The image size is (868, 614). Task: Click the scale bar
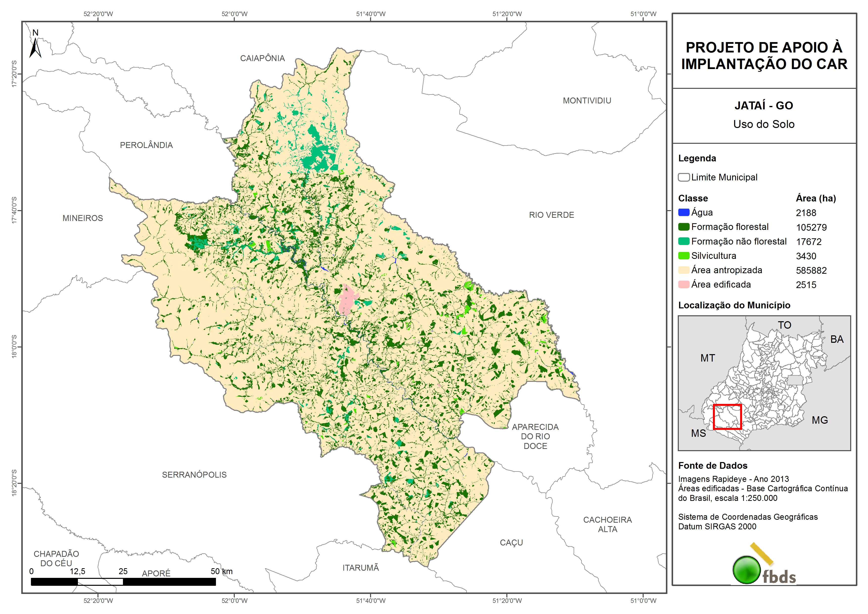pyautogui.click(x=123, y=582)
